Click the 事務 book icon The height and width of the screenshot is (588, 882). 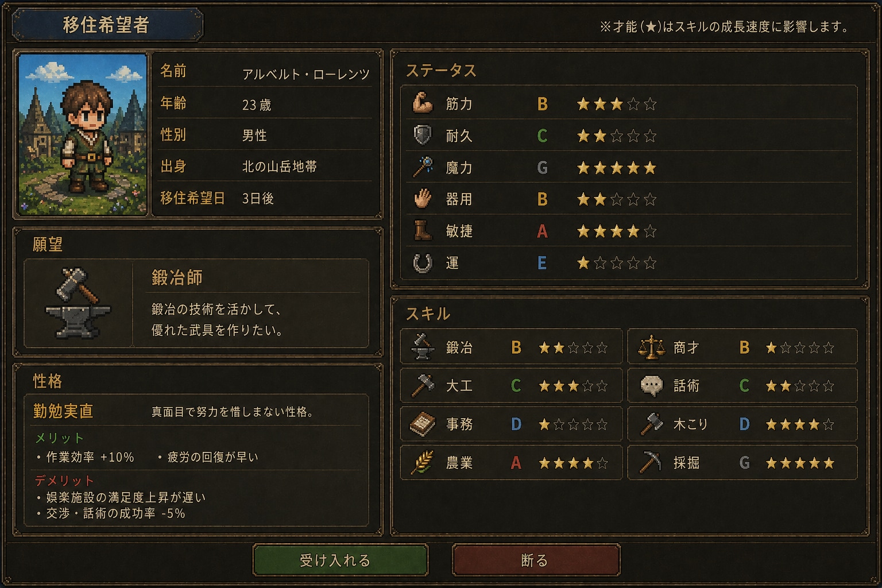(422, 424)
